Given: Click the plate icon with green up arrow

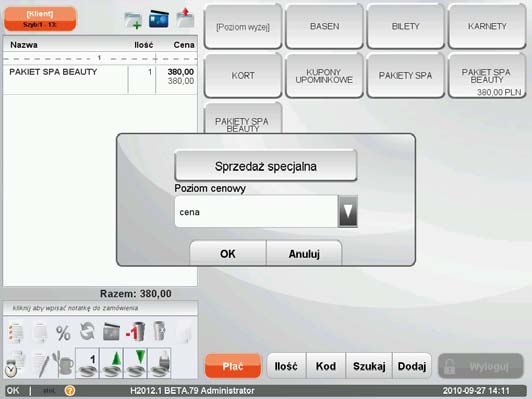Looking at the screenshot, I should (111, 363).
